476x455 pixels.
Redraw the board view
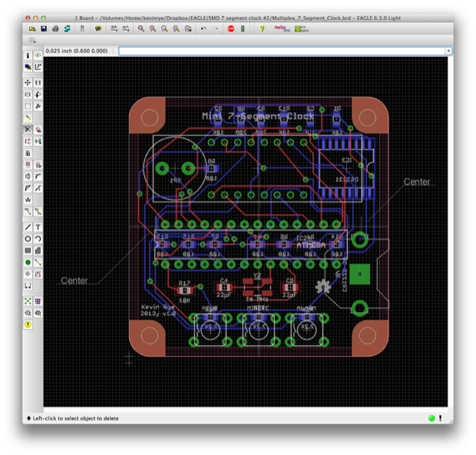point(176,29)
